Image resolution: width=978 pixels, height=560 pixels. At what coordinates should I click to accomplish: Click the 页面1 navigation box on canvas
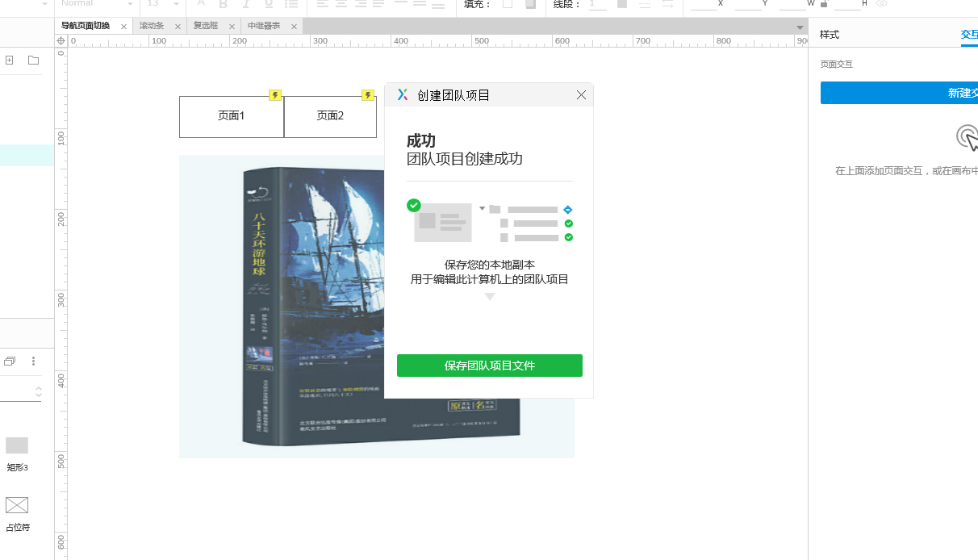tap(232, 116)
